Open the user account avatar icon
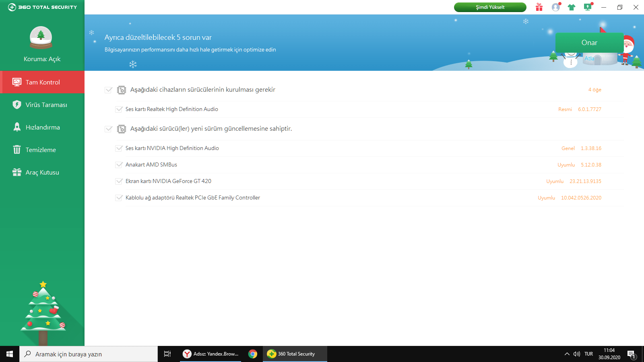Screen dimensions: 644x362 click(556, 7)
